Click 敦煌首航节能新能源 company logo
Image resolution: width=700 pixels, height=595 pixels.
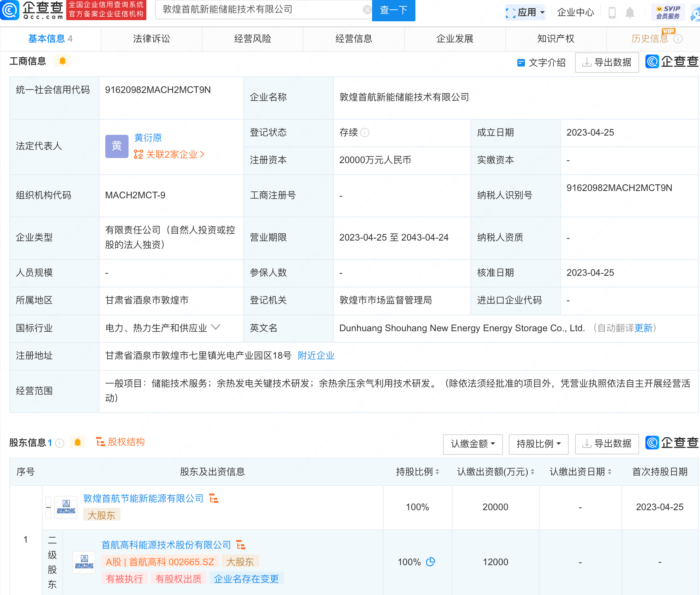click(66, 507)
